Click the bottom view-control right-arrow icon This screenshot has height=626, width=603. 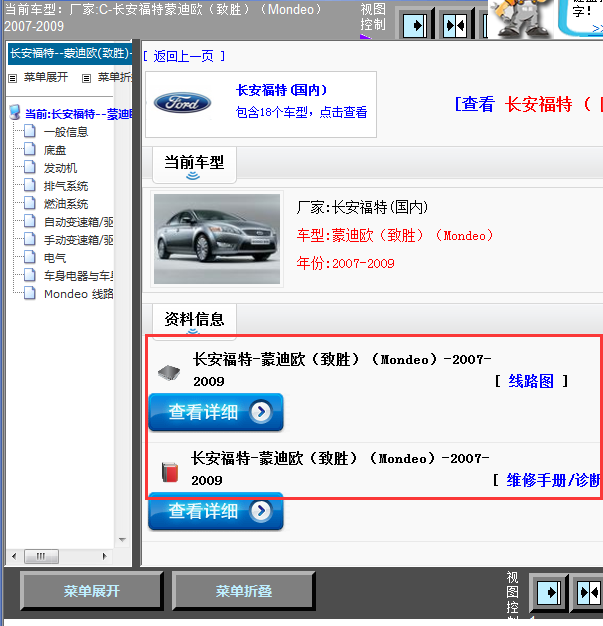coord(549,593)
